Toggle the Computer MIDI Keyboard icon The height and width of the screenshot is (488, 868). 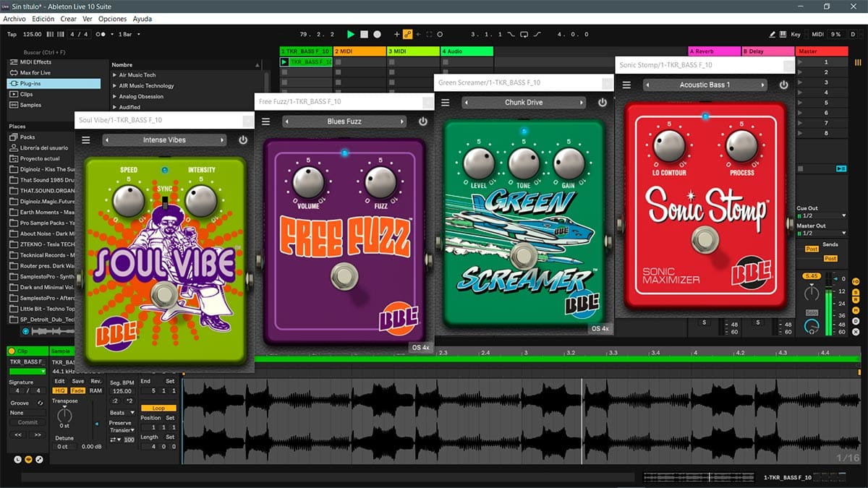pos(783,34)
